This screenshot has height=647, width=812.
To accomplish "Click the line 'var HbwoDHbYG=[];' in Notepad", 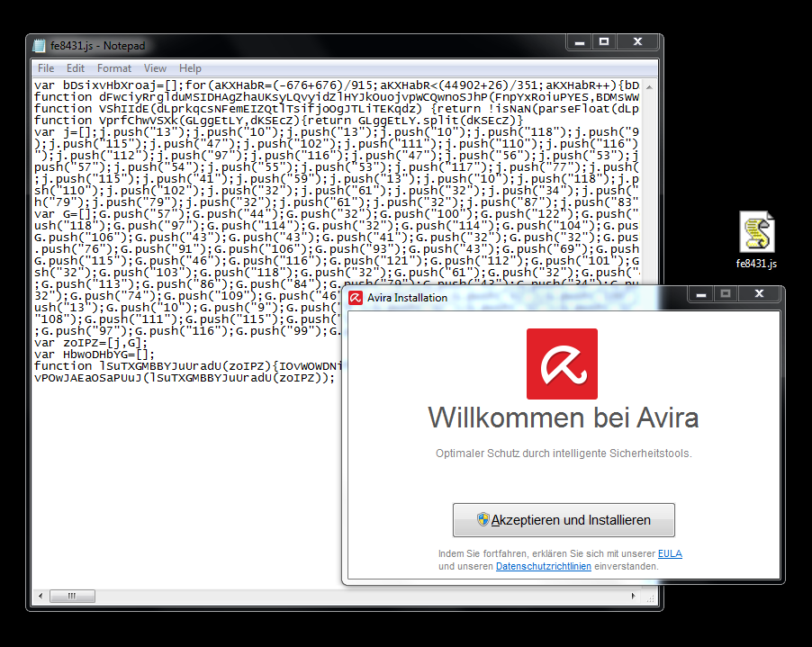I will 95,355.
